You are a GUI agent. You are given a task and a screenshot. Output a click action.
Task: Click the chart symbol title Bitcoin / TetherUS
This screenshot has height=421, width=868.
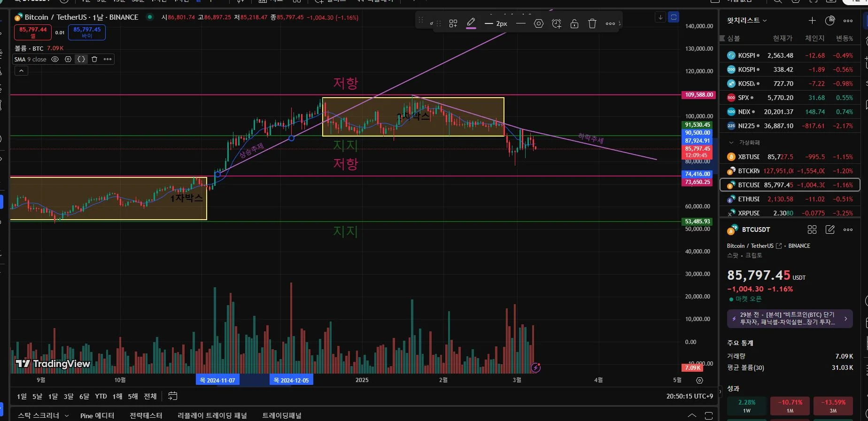click(56, 17)
